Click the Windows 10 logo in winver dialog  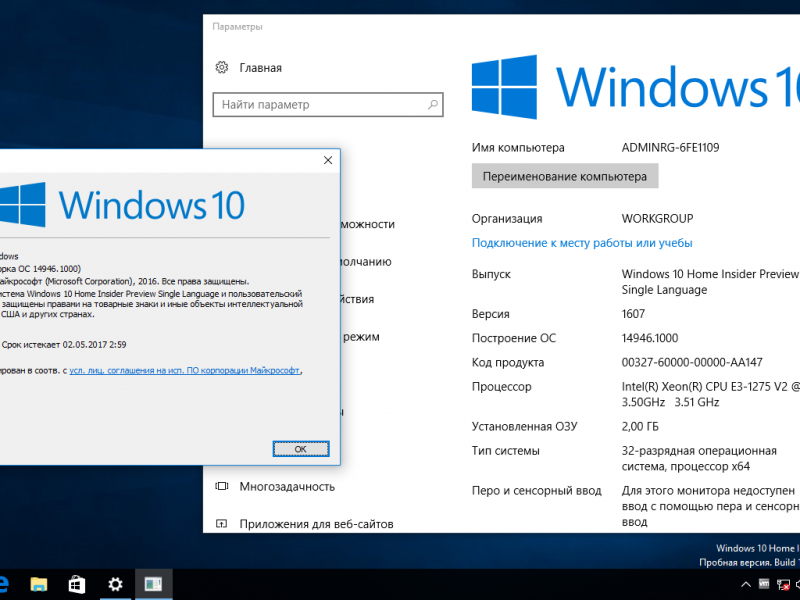[x=122, y=205]
